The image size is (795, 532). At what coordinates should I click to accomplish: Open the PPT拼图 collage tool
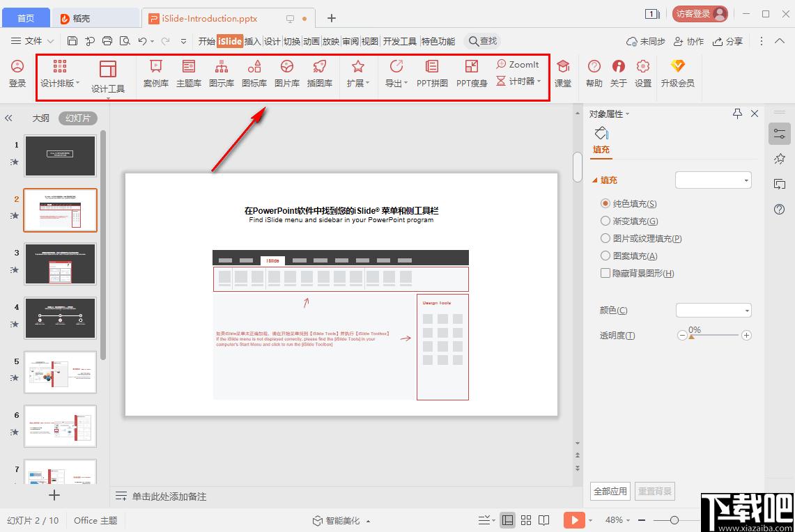[x=432, y=73]
